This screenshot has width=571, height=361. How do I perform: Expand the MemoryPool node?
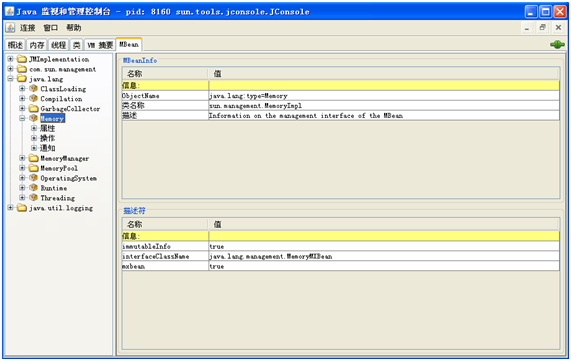(22, 168)
